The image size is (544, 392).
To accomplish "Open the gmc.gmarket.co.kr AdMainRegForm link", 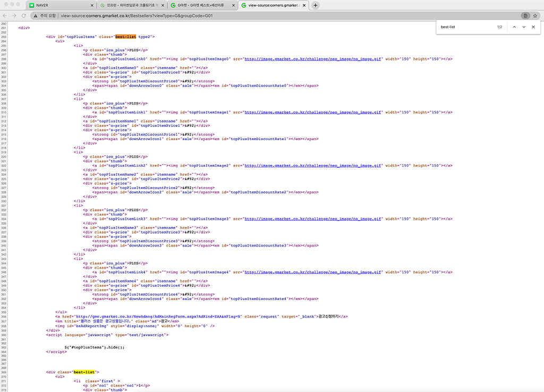I will pos(158,317).
